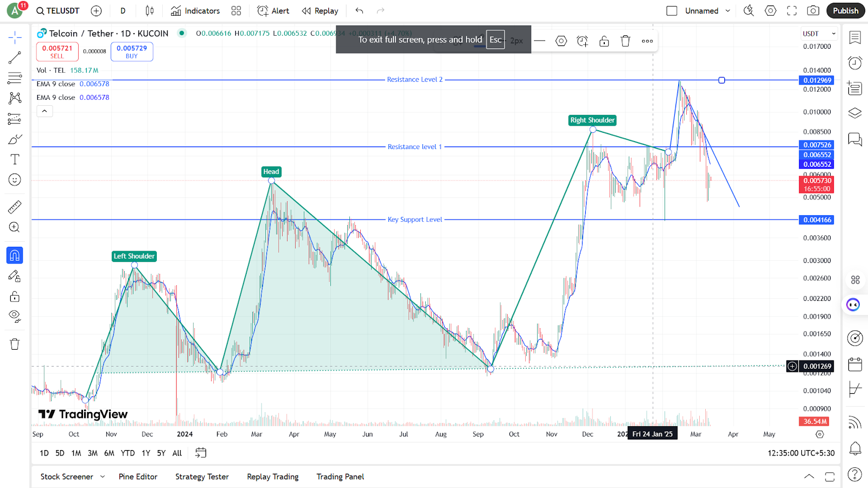Toggle stay in drawing mode
The width and height of the screenshot is (868, 488).
pos(15,276)
